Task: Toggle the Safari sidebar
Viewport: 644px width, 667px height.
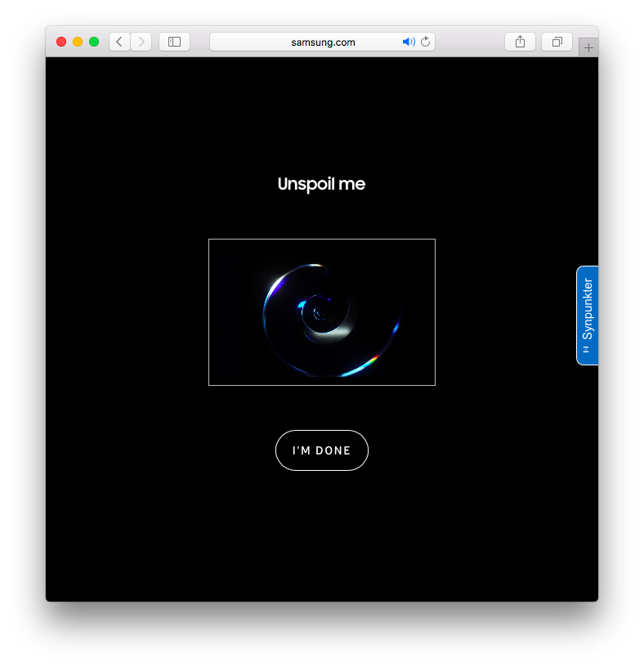Action: coord(174,42)
